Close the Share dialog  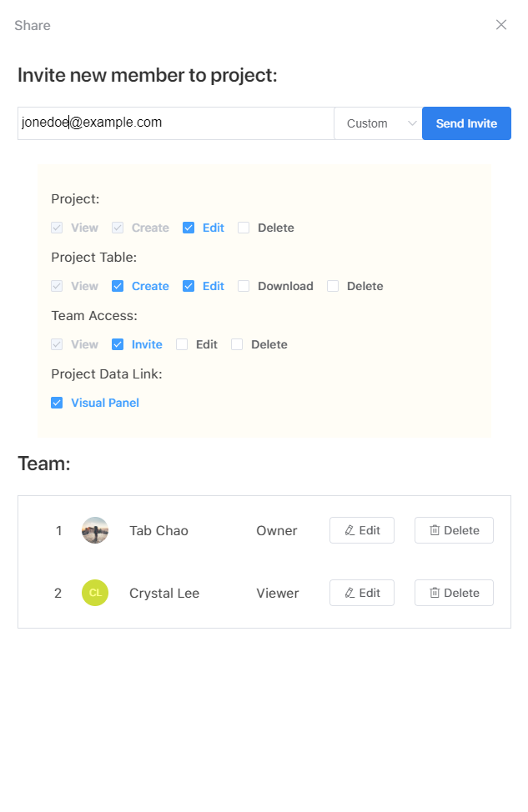[501, 24]
